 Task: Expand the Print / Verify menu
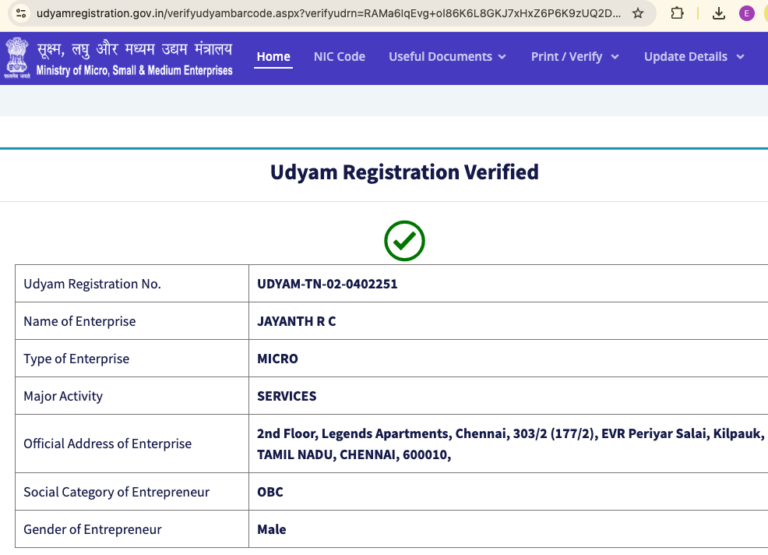click(575, 57)
